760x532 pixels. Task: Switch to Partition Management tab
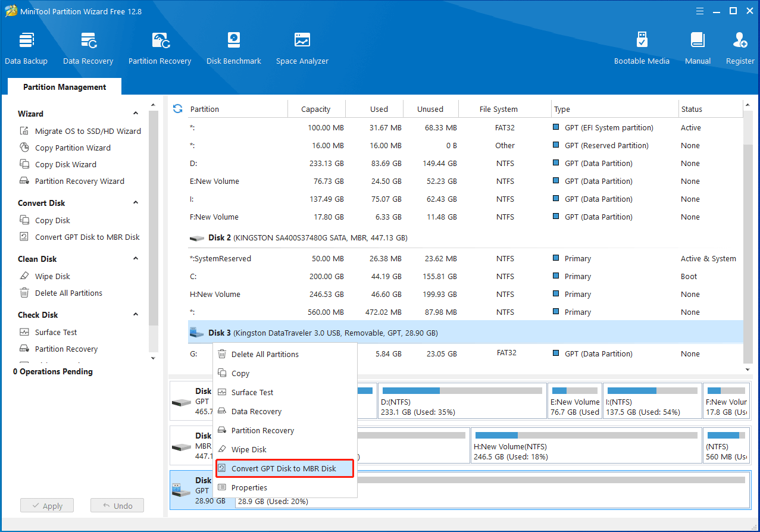pos(64,87)
